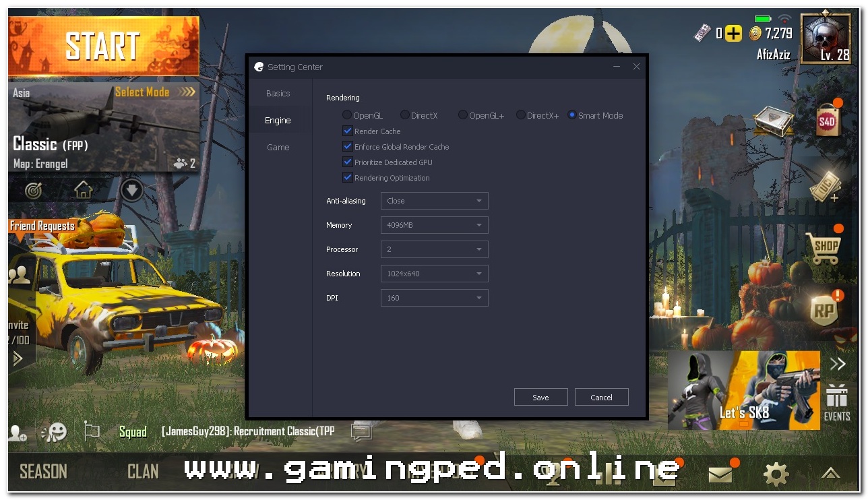Open the Processor count dropdown
The image size is (868, 500).
tap(435, 249)
